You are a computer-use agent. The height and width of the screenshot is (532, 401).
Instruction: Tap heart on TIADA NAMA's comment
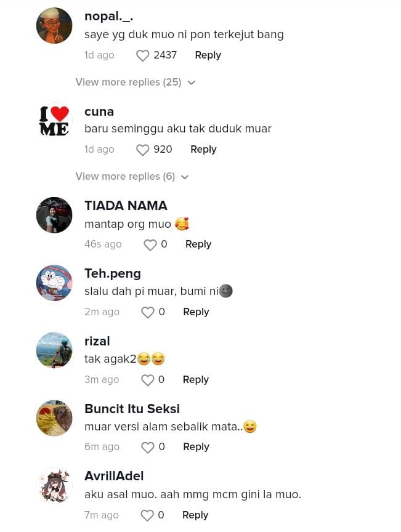pyautogui.click(x=150, y=244)
